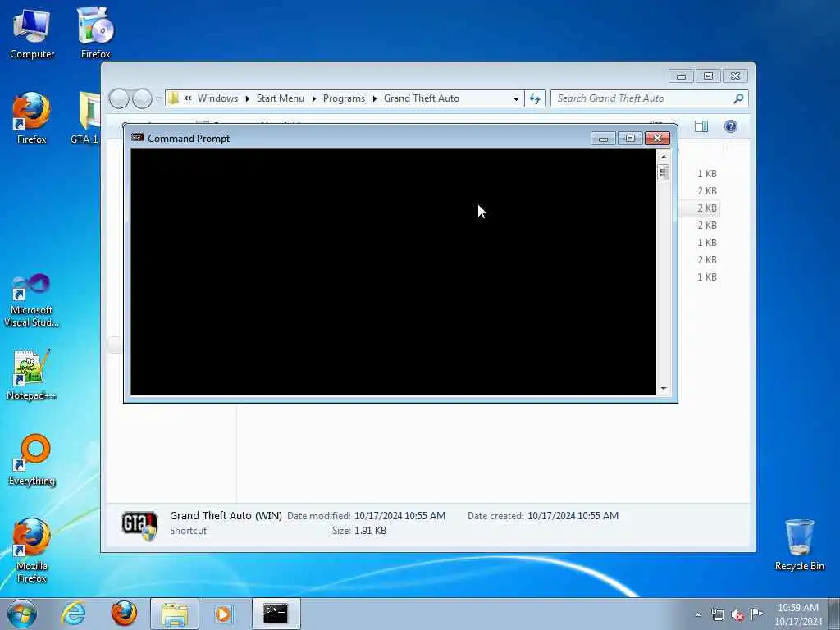
Task: Open Command Prompt's title bar system icon
Action: (x=138, y=138)
